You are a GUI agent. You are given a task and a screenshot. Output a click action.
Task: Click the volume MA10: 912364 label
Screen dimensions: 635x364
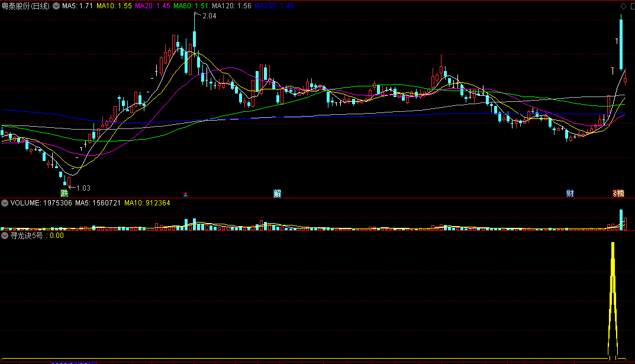[x=147, y=203]
